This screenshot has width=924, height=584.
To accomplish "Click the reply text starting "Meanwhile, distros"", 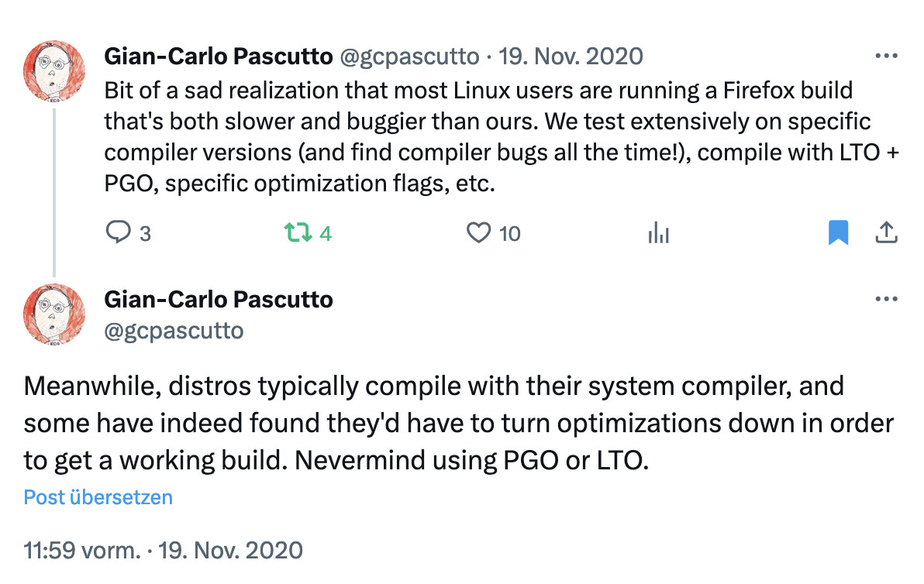I will [457, 422].
